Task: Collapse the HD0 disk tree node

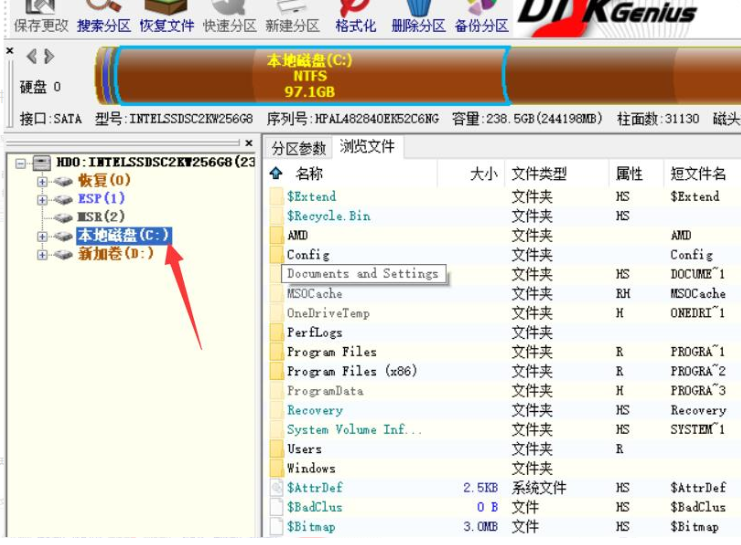Action: [20, 164]
